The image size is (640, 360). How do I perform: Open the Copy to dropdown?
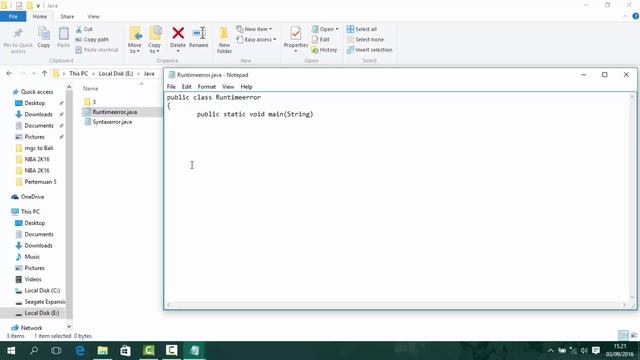coord(154,40)
